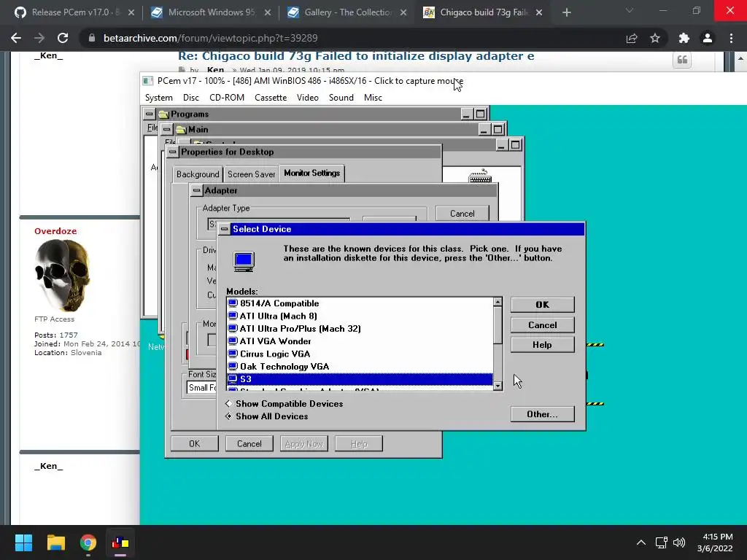Bookmark this page with the star icon
This screenshot has height=560, width=747.
[x=655, y=38]
